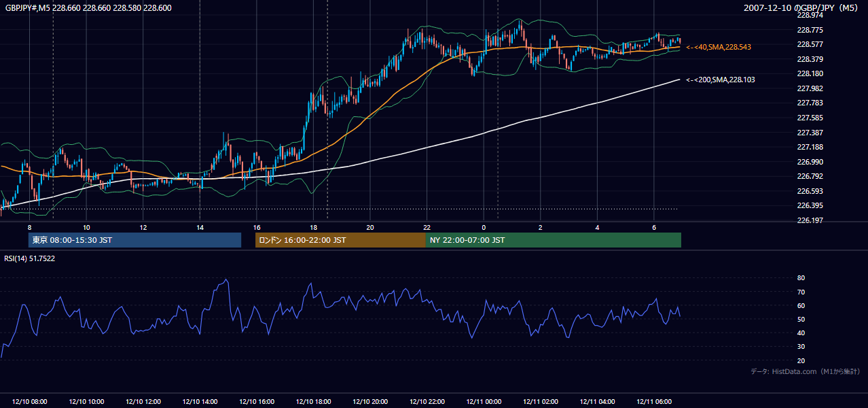This screenshot has height=408, width=868.
Task: Click price axis value 228.775
Action: pos(810,30)
